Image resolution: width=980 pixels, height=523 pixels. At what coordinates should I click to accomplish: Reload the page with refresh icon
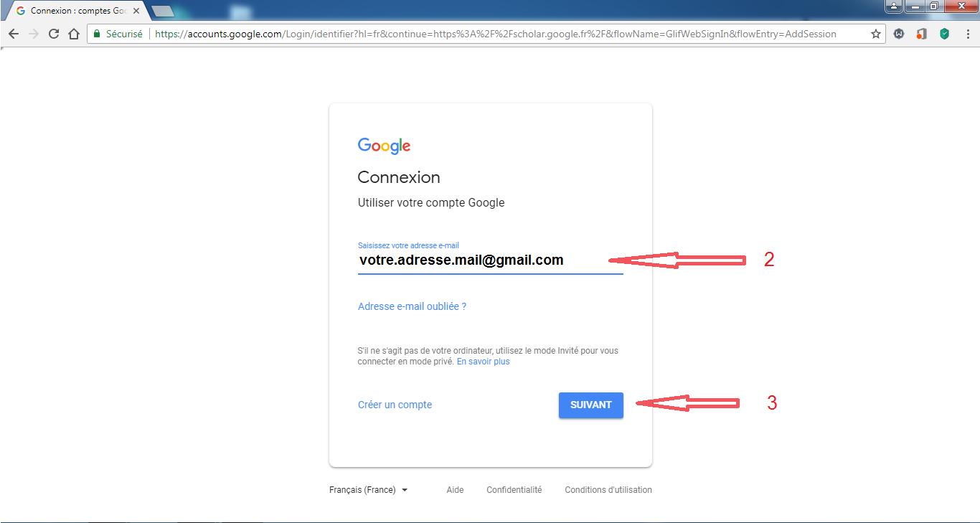(x=54, y=34)
